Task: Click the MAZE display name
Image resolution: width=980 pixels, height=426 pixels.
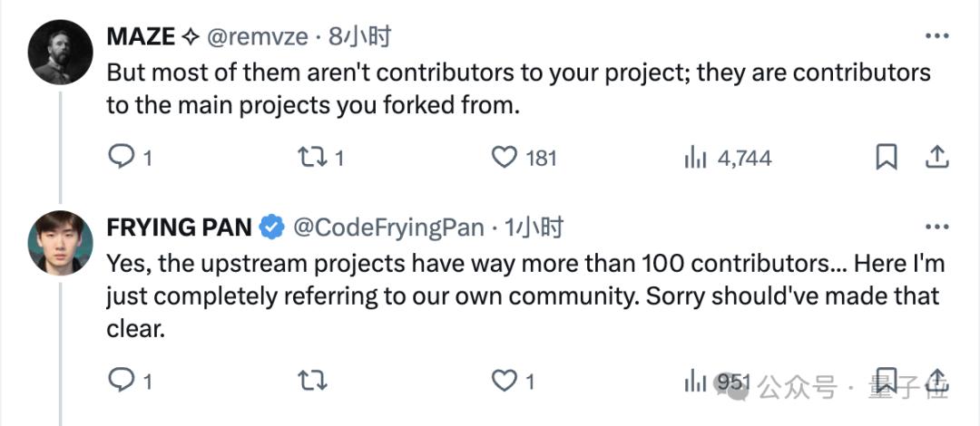Action: click(x=141, y=37)
